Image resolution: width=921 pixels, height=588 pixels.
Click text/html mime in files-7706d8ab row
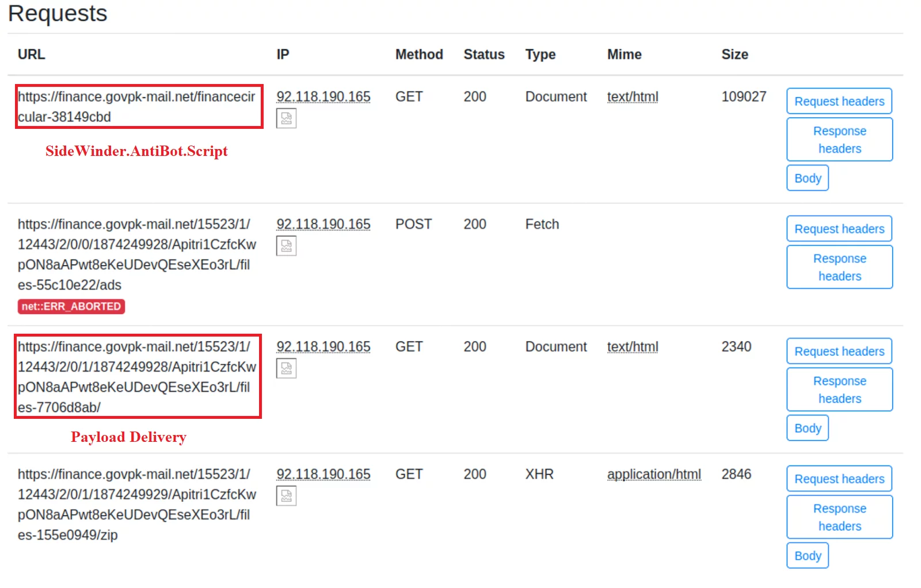click(x=633, y=347)
